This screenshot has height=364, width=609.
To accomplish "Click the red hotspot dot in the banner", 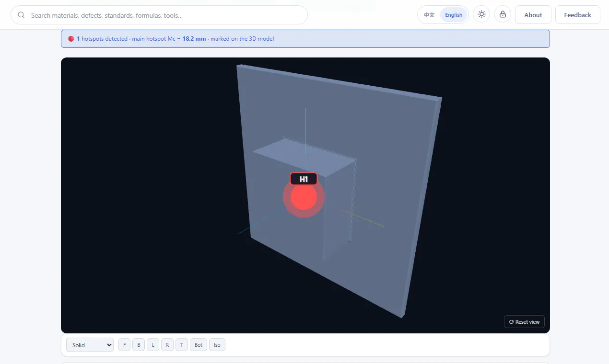I will [x=71, y=39].
